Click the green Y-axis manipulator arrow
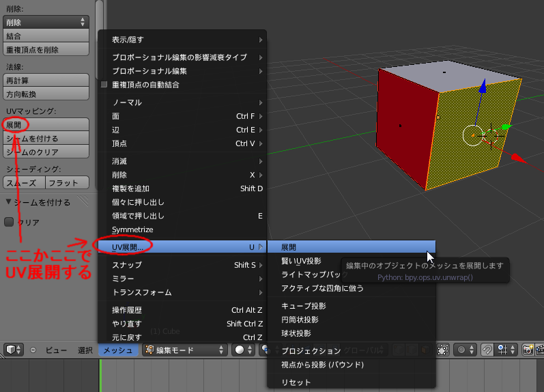 (506, 127)
